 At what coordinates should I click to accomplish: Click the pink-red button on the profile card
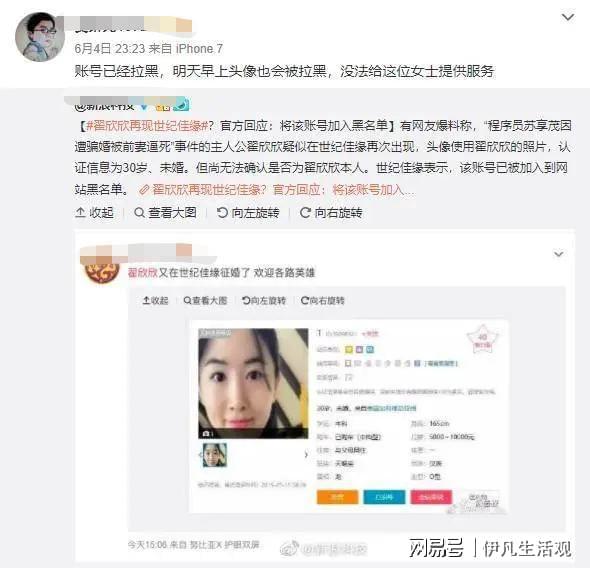pyautogui.click(x=431, y=497)
